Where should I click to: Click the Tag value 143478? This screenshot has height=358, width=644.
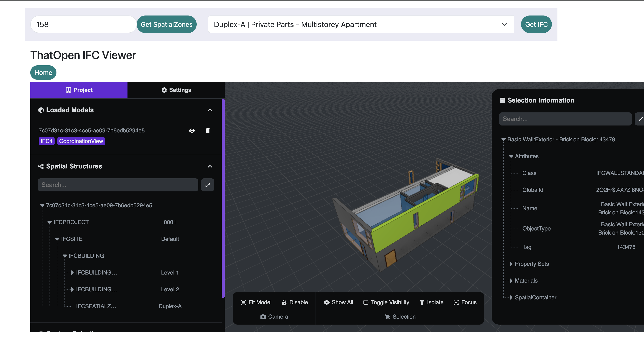(x=626, y=247)
